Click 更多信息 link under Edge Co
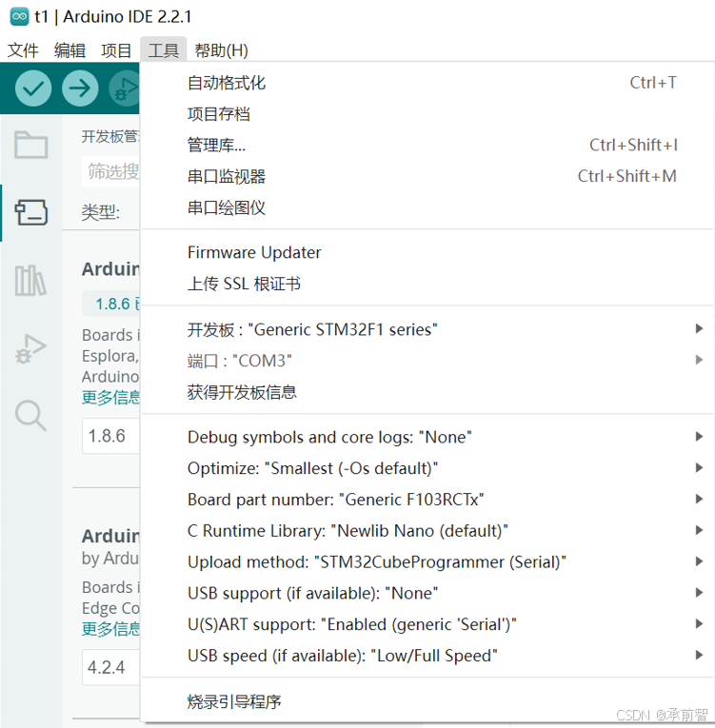This screenshot has height=728, width=715. click(x=110, y=629)
